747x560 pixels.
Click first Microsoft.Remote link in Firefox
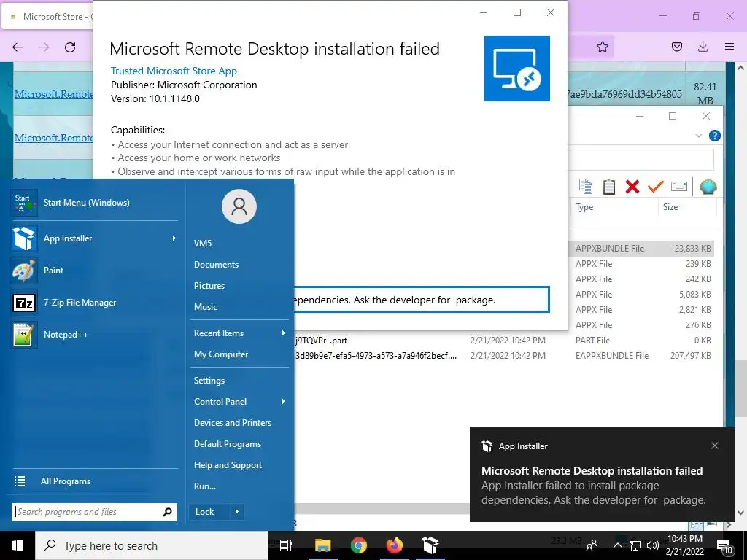coord(53,94)
